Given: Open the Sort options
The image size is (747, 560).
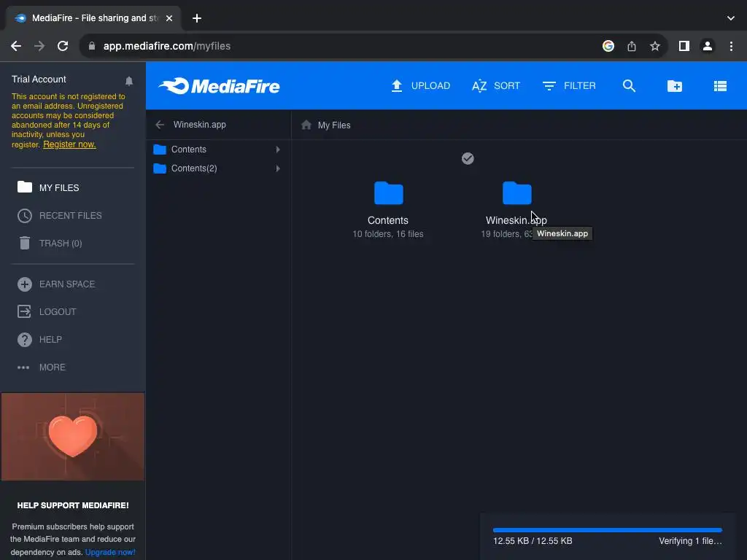Looking at the screenshot, I should tap(495, 86).
